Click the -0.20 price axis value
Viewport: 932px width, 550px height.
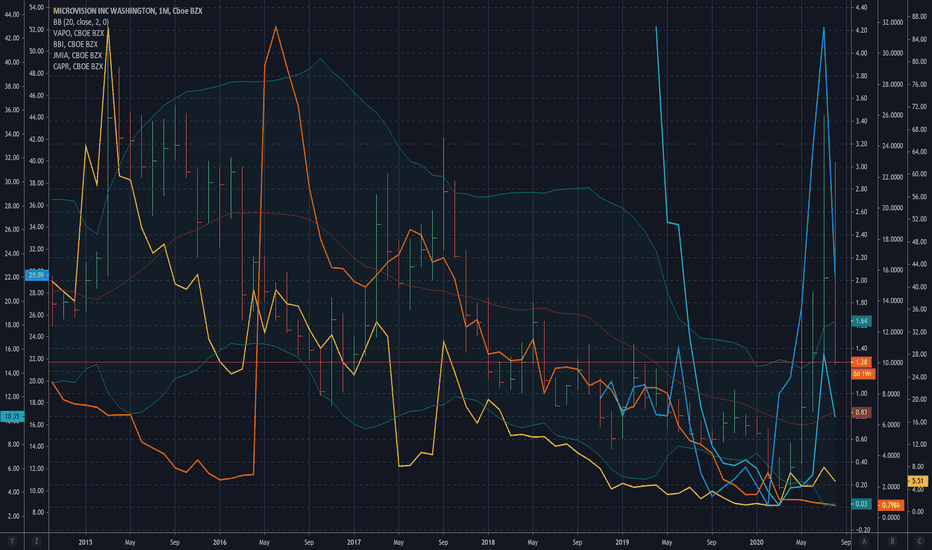(861, 530)
